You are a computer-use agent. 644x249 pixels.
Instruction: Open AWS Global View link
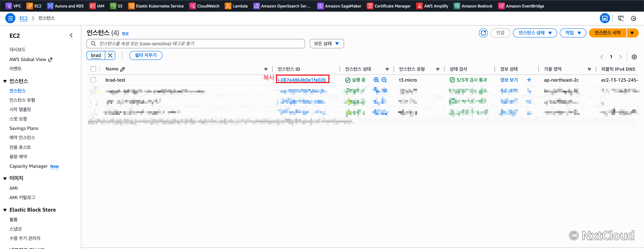[x=31, y=59]
